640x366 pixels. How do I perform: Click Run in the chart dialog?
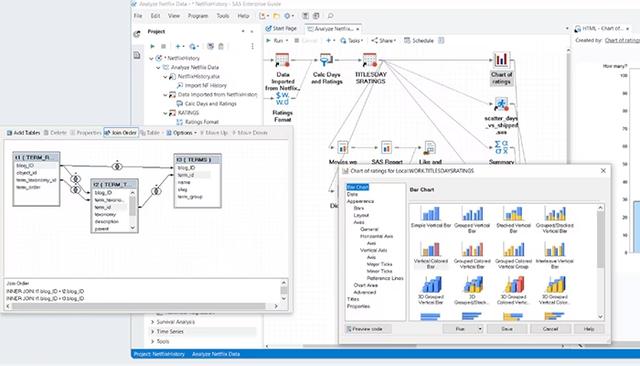click(460, 329)
